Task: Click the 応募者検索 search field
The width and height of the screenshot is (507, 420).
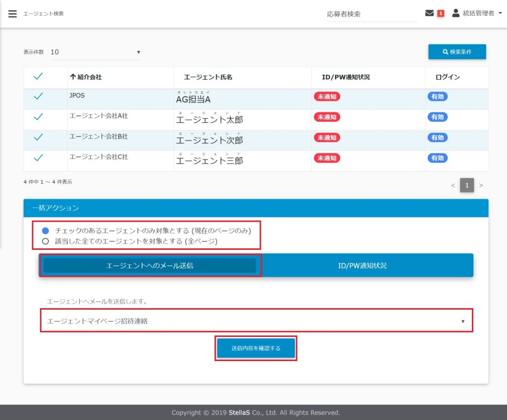Action: click(371, 14)
